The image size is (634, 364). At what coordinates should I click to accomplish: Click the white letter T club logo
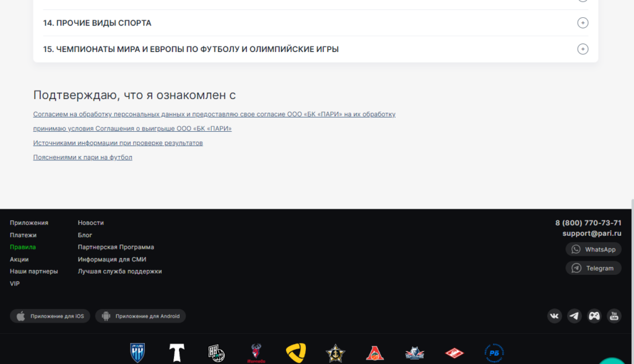click(x=176, y=353)
